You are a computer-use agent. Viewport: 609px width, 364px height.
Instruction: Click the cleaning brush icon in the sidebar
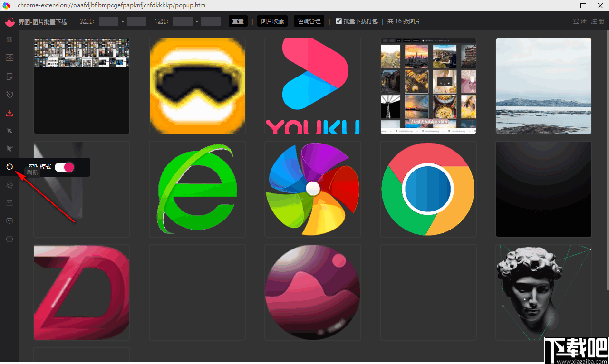(x=10, y=185)
